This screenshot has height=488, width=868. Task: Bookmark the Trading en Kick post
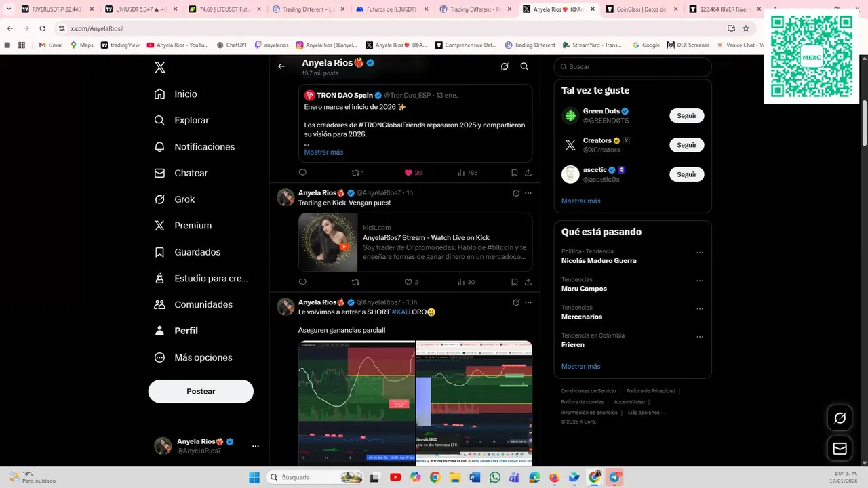pyautogui.click(x=515, y=282)
